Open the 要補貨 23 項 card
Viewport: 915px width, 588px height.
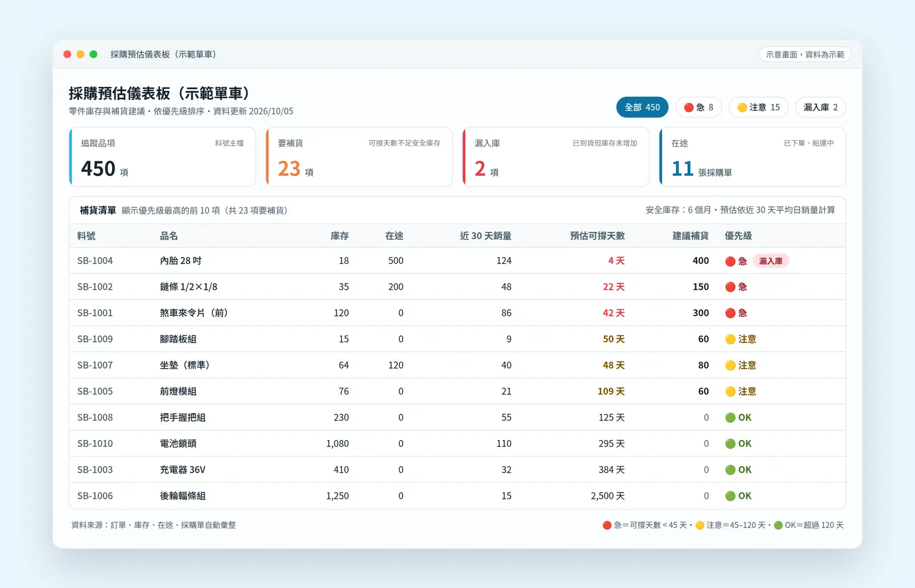359,157
